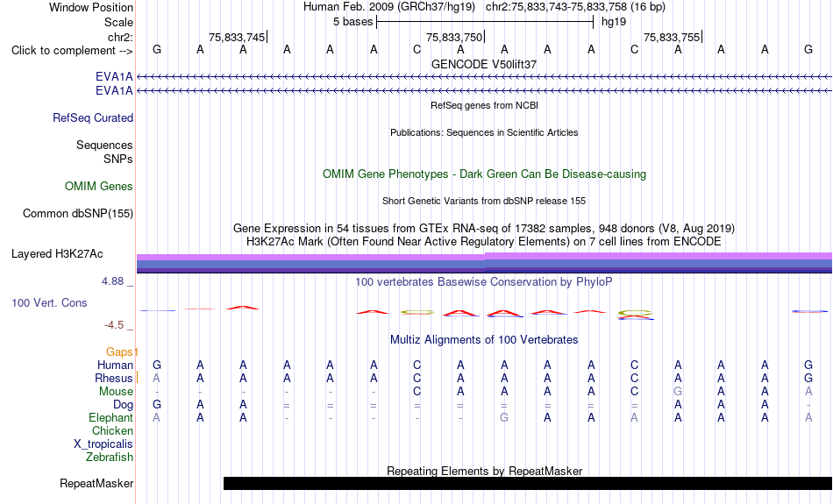Select the Common dbSNP(155) track label
The image size is (833, 504).
pos(78,214)
